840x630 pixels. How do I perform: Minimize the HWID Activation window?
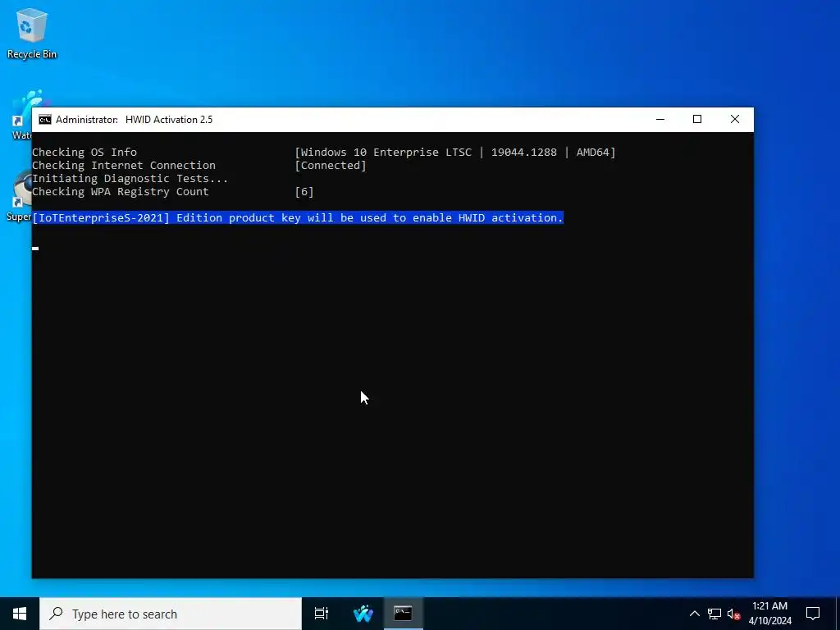pos(660,120)
